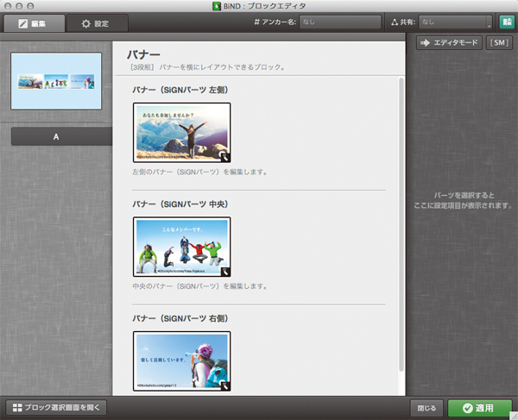Open the center jumping people banner image

181,246
